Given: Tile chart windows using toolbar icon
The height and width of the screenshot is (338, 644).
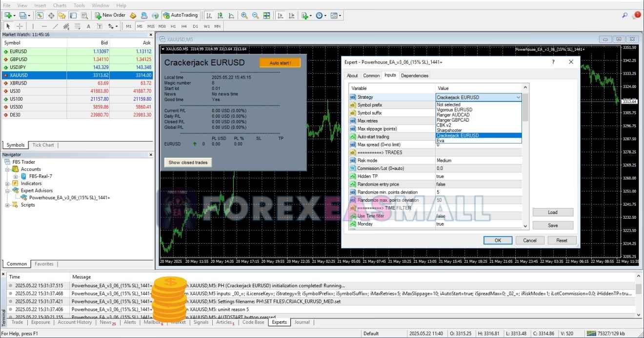Looking at the screenshot, I should [267, 15].
